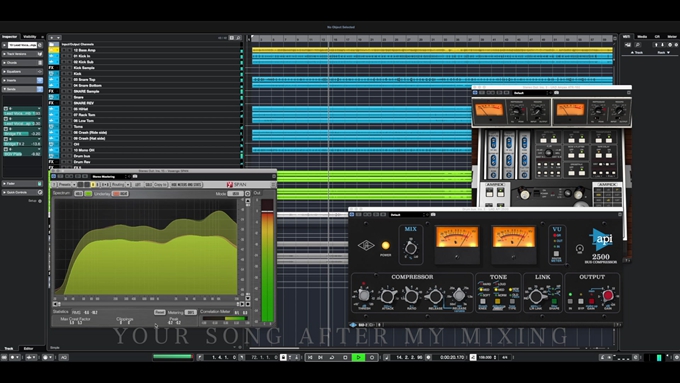Click the THRESH knob on API 2500 compressor
The height and width of the screenshot is (383, 680).
pyautogui.click(x=364, y=295)
